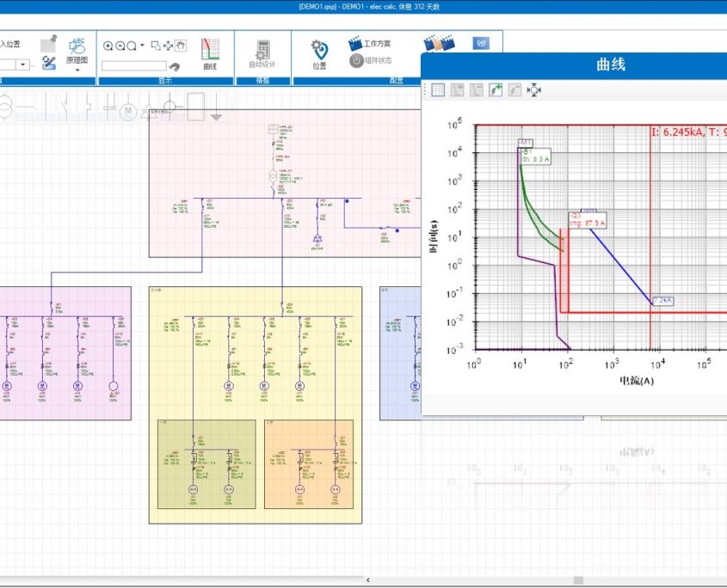727x588 pixels.
Task: Open the zoom options dropdown arrow
Action: (142, 45)
